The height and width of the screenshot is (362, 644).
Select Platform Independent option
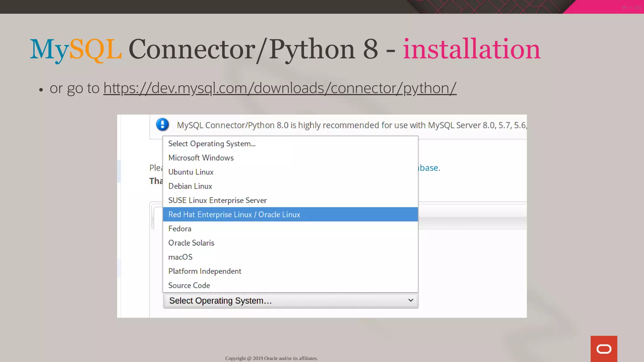[205, 271]
